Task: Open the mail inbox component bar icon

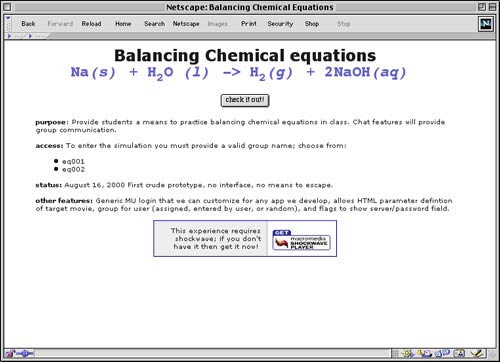Action: [425, 353]
